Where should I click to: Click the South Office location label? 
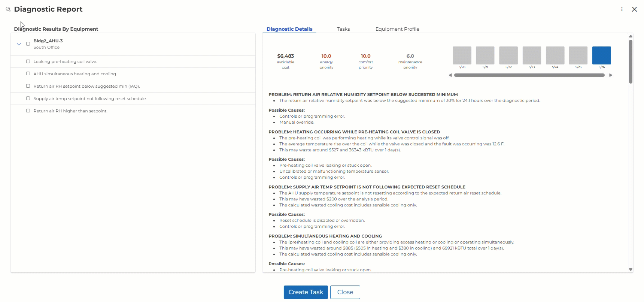pos(46,47)
